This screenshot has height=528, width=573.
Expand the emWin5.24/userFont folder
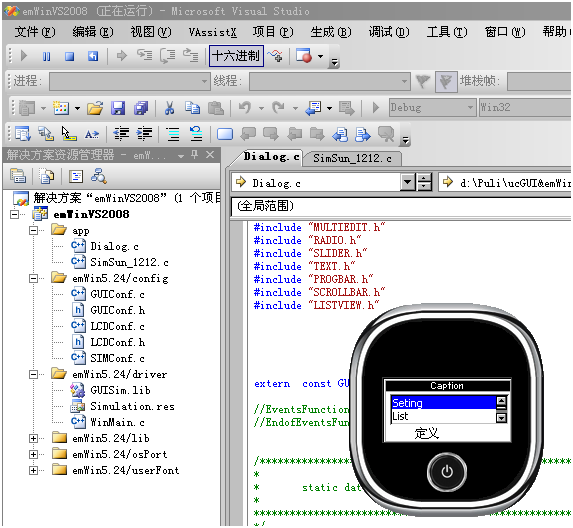33,470
